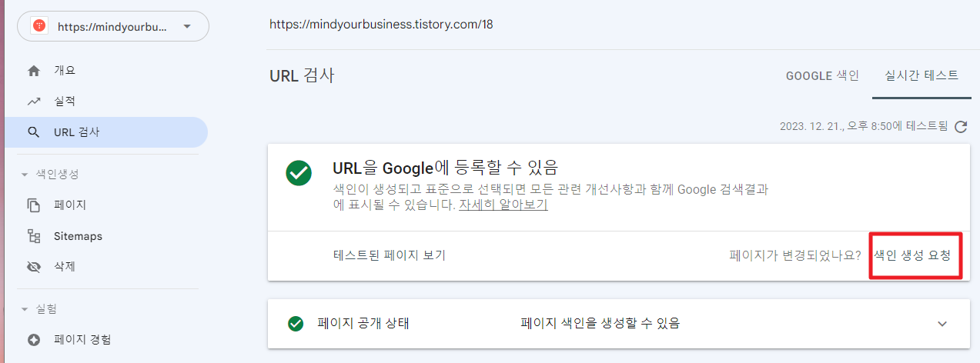Click the pages icon beside 페이지
The image size is (980, 363).
[x=34, y=205]
